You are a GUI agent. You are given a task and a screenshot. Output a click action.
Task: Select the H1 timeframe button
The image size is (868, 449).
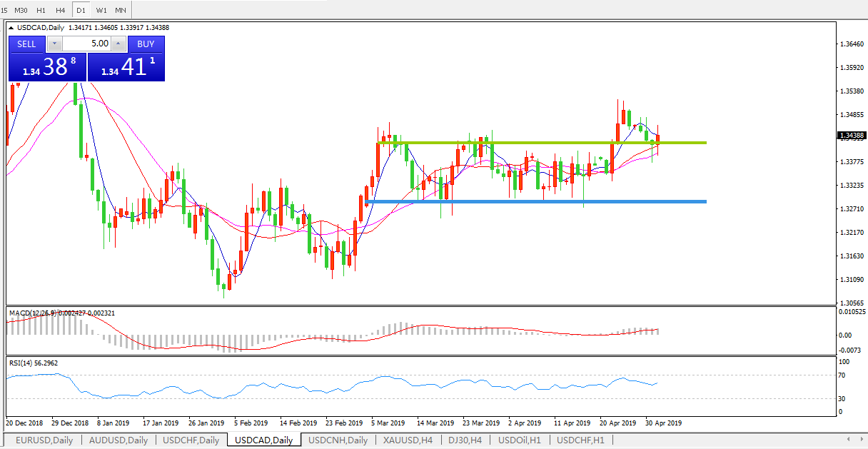pos(41,10)
